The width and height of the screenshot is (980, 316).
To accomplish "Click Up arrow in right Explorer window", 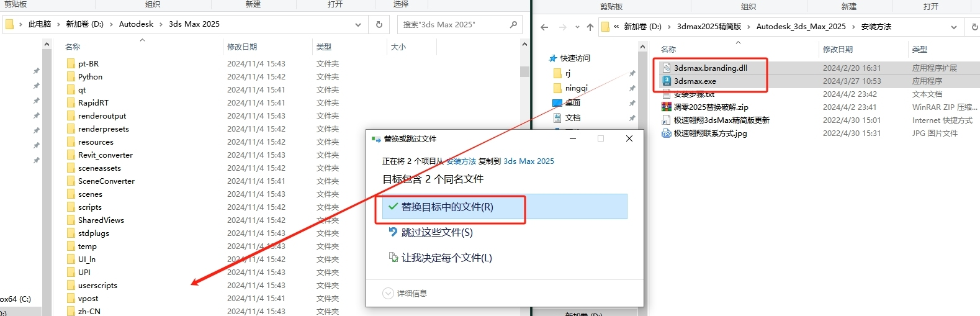I will pyautogui.click(x=590, y=27).
